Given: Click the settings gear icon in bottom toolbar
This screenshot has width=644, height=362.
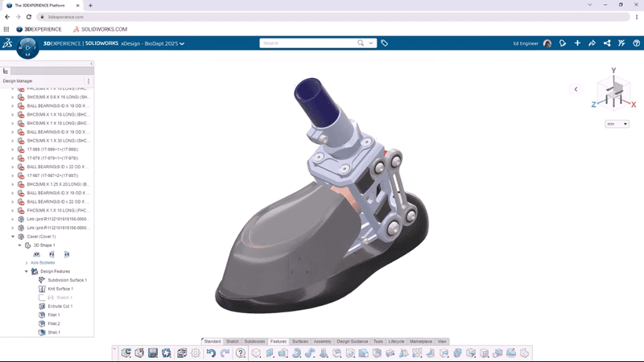Looking at the screenshot, I should click(194, 353).
